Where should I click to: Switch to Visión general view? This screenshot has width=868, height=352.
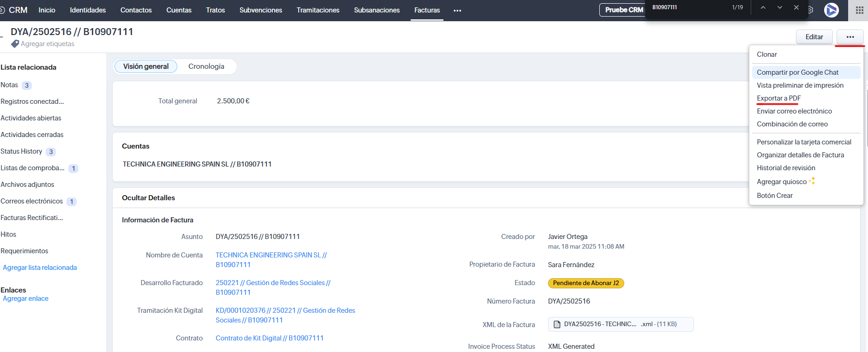146,66
